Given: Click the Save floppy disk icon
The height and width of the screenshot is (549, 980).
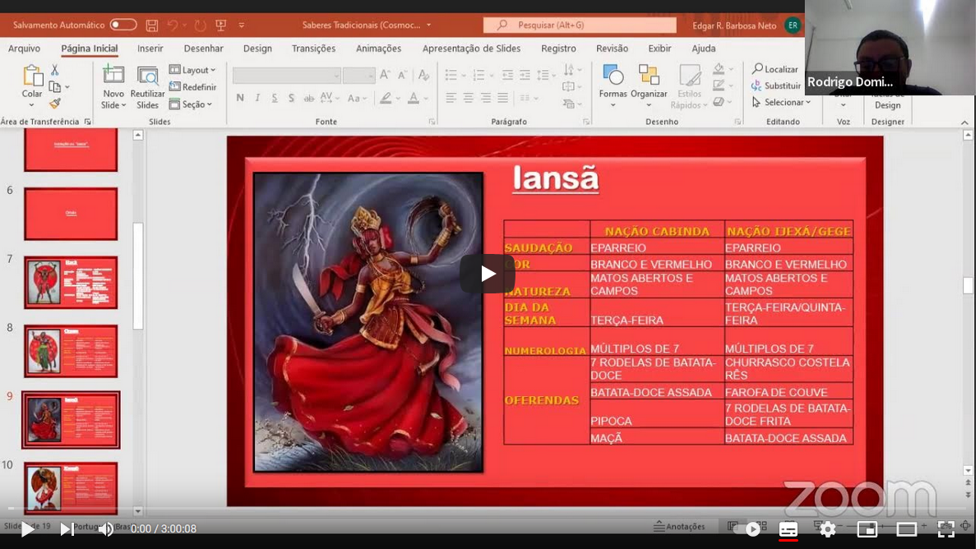Looking at the screenshot, I should pos(152,25).
